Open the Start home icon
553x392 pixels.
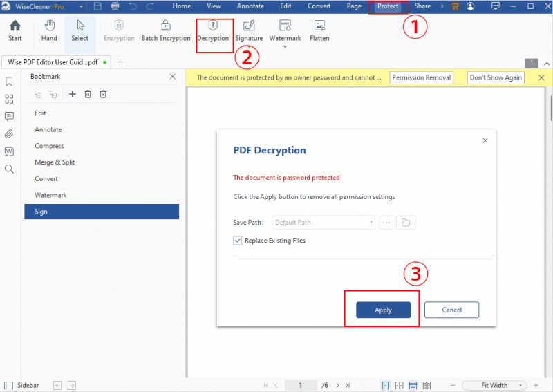click(15, 30)
